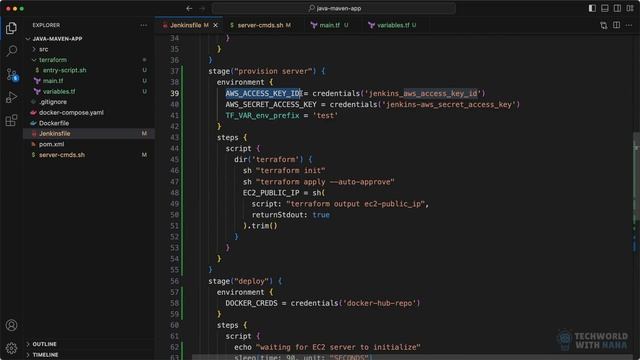
Task: Open main.tf in the explorer tree
Action: pos(53,81)
